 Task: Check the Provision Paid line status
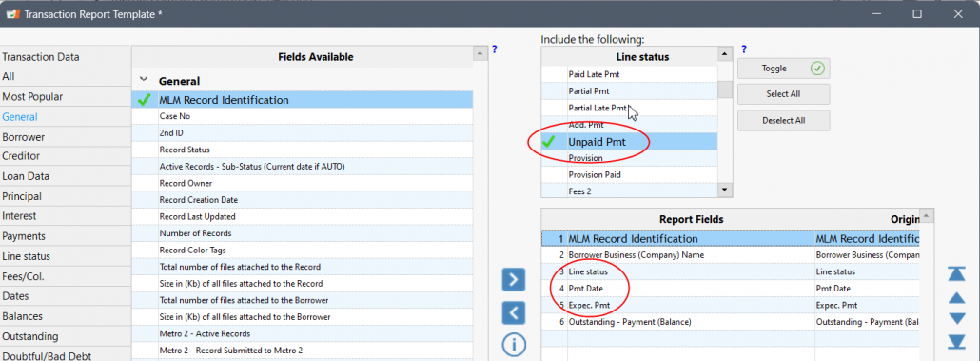629,175
